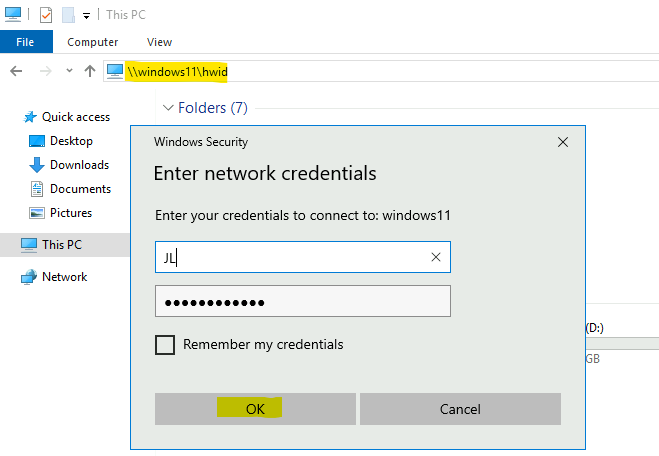Clear the username field with X
Image resolution: width=659 pixels, height=456 pixels.
[x=436, y=257]
